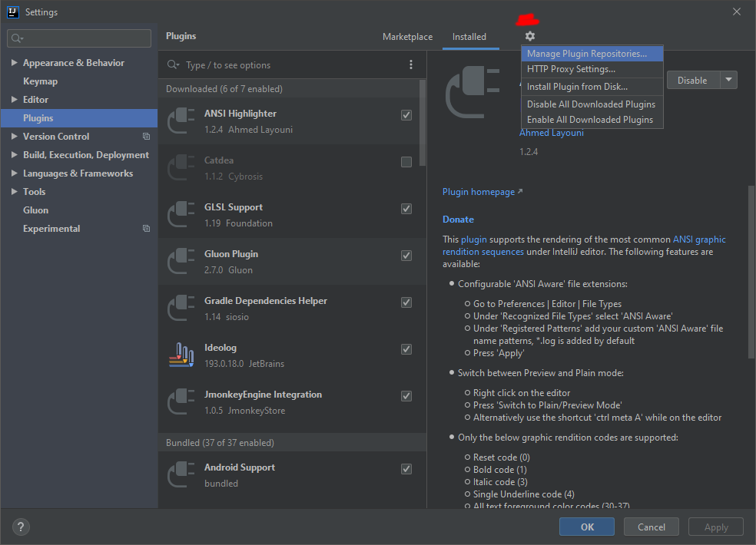Select Manage Plugin Repositories menu item
This screenshot has height=545, width=756.
click(x=592, y=54)
